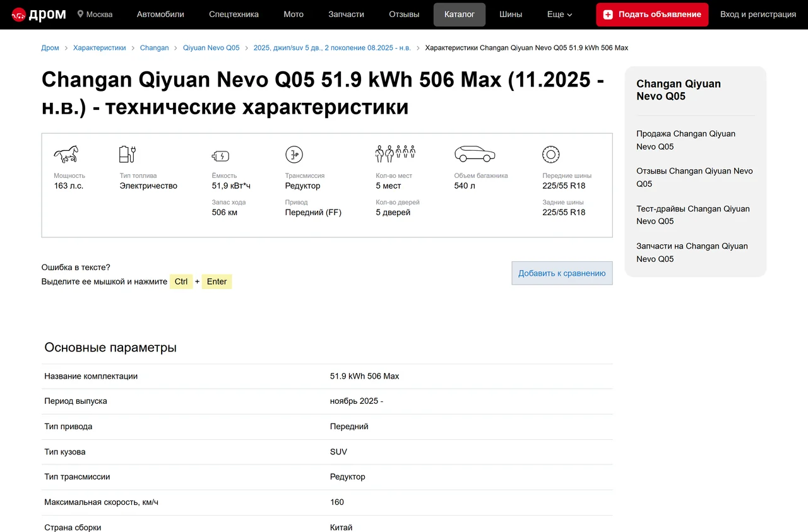
Task: Open the Qiyuan Nevo Q05 breadcrumb
Action: [x=211, y=48]
